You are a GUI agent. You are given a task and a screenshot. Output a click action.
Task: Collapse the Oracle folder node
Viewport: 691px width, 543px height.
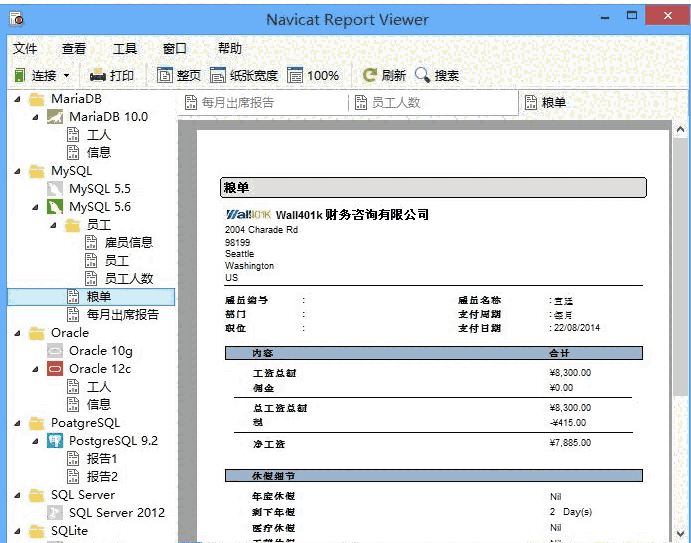coord(17,333)
